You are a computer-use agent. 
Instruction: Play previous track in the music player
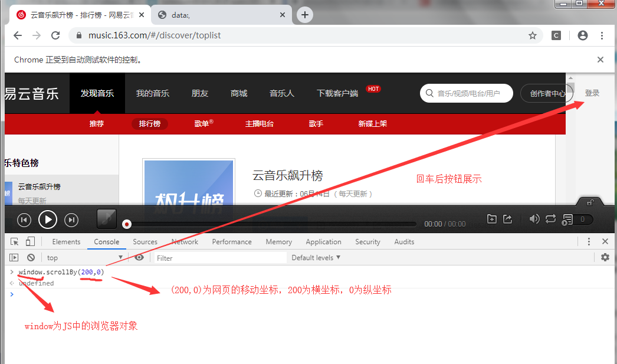pyautogui.click(x=24, y=220)
